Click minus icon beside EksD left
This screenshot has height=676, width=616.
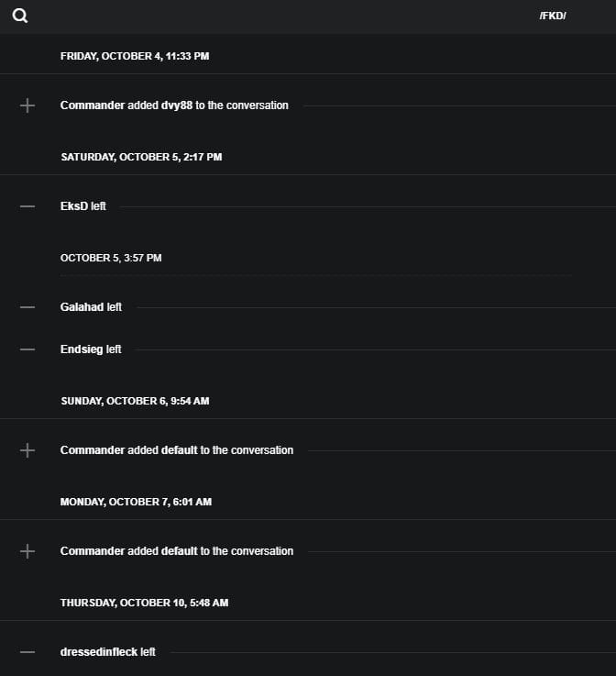27,206
